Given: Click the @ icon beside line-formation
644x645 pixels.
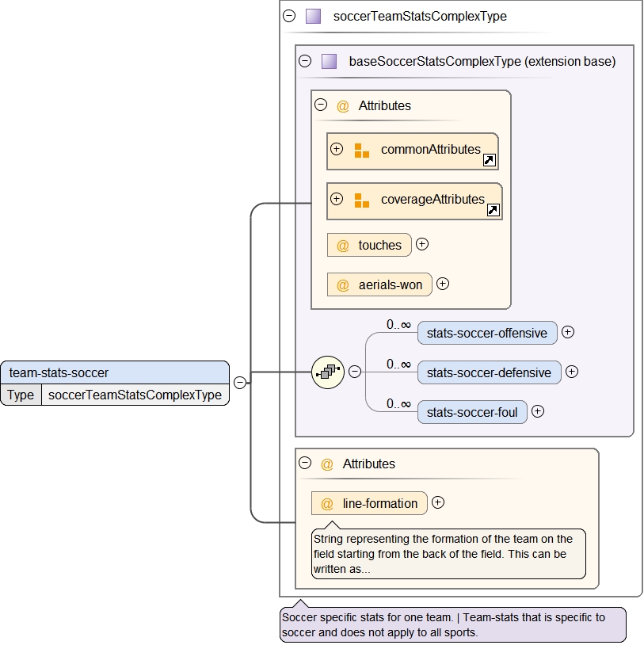Looking at the screenshot, I should tap(327, 503).
